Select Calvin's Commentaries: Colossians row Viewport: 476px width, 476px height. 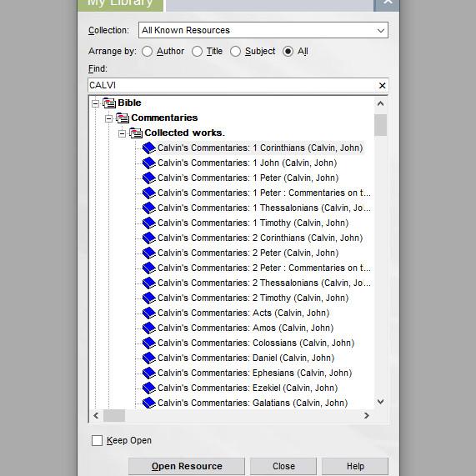[x=256, y=343]
